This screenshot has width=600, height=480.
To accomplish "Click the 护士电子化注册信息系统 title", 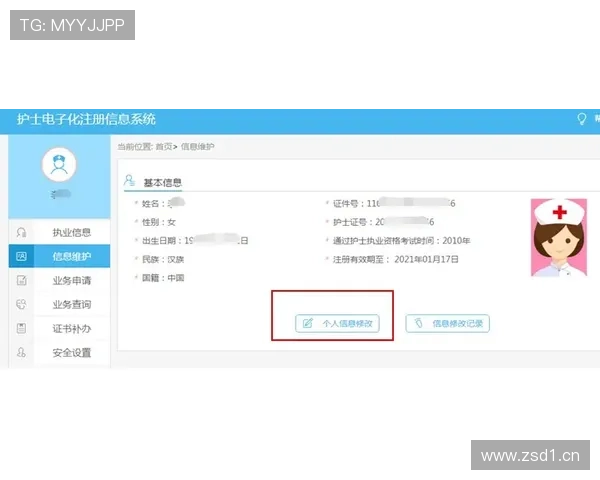I will click(x=86, y=119).
